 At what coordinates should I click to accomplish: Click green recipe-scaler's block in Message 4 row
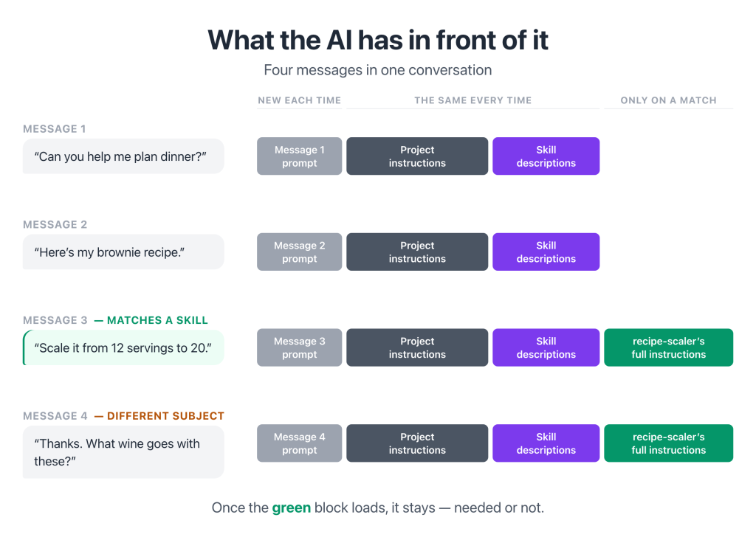[x=668, y=443]
